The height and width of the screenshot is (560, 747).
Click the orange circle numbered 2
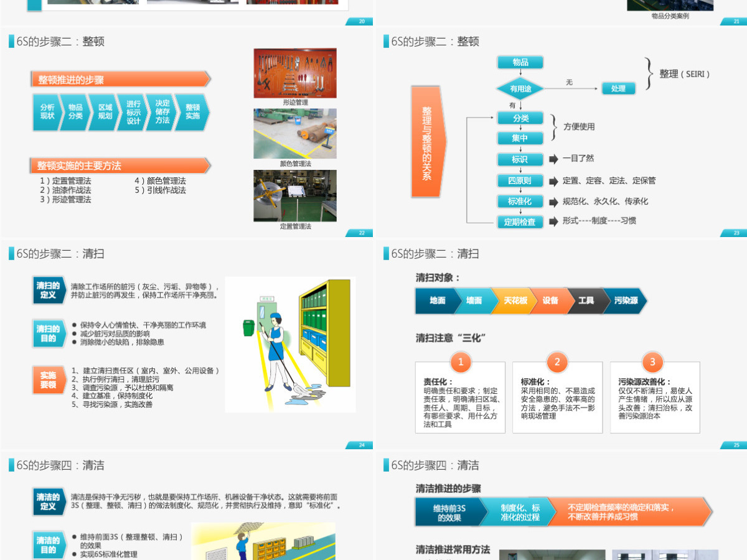(x=557, y=362)
